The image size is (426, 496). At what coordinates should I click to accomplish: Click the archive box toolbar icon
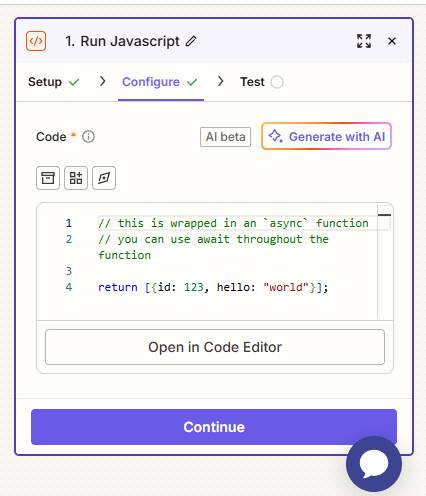point(48,178)
